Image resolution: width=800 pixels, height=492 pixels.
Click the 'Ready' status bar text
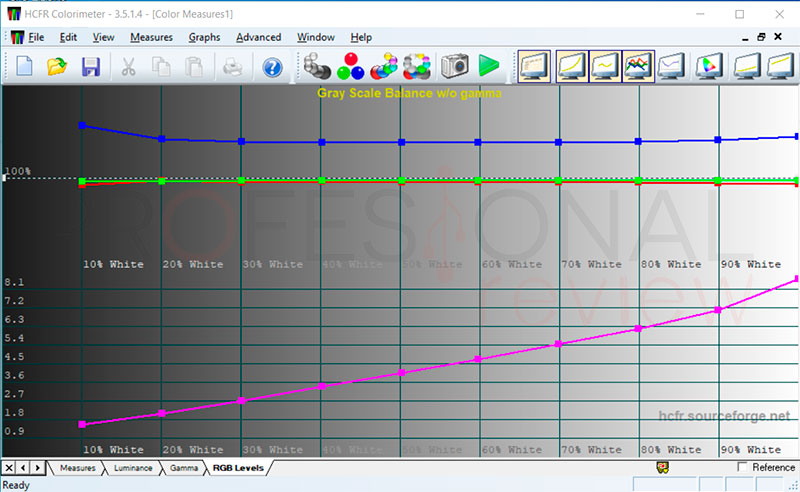[16, 485]
